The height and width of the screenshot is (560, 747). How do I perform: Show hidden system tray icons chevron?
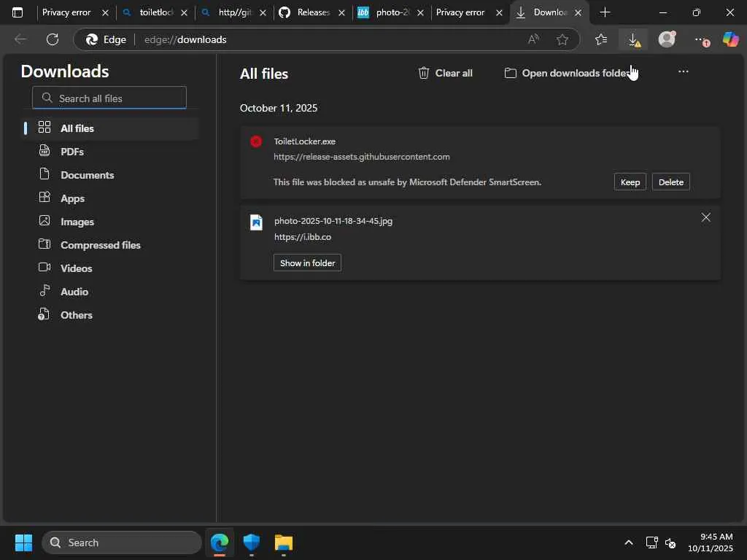point(629,542)
